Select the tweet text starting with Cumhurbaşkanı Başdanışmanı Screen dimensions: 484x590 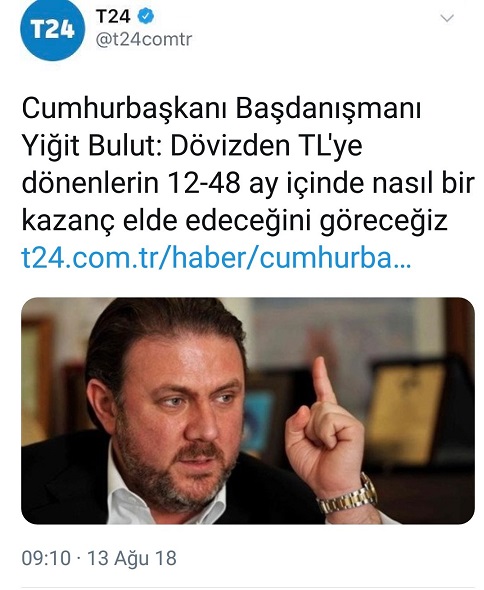(248, 165)
